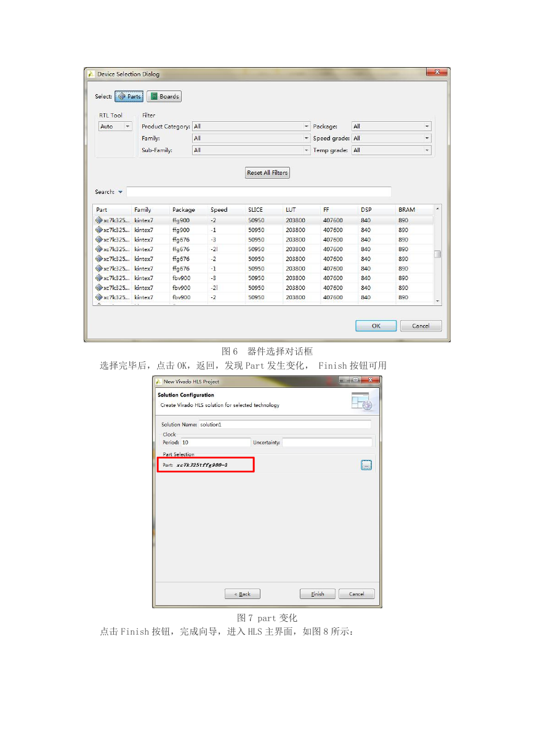This screenshot has width=535, height=756.
Task: Click the Reset All Filters button
Action: pyautogui.click(x=267, y=173)
